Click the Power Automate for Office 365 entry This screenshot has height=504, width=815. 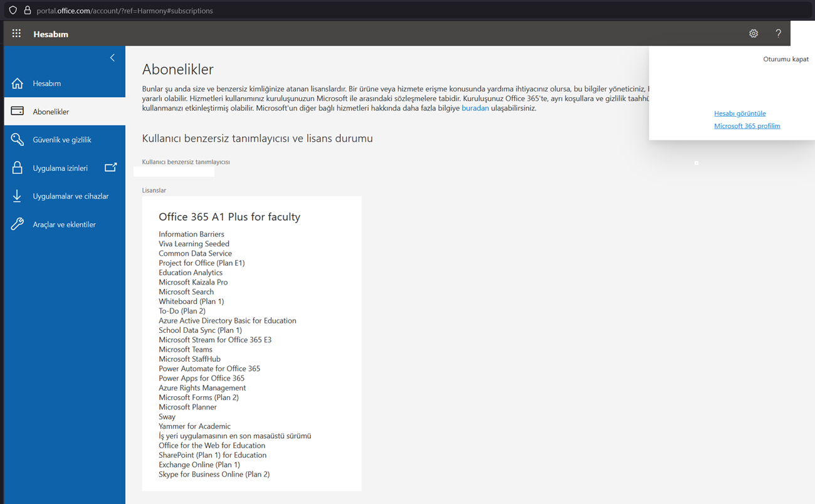point(209,369)
